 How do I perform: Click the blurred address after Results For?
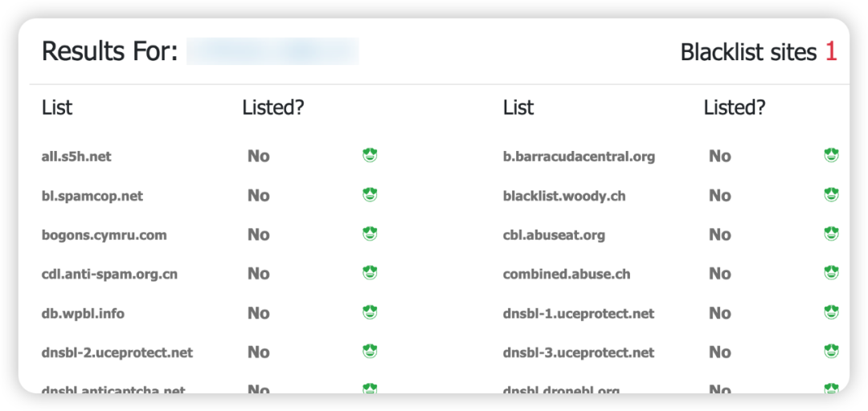point(272,51)
